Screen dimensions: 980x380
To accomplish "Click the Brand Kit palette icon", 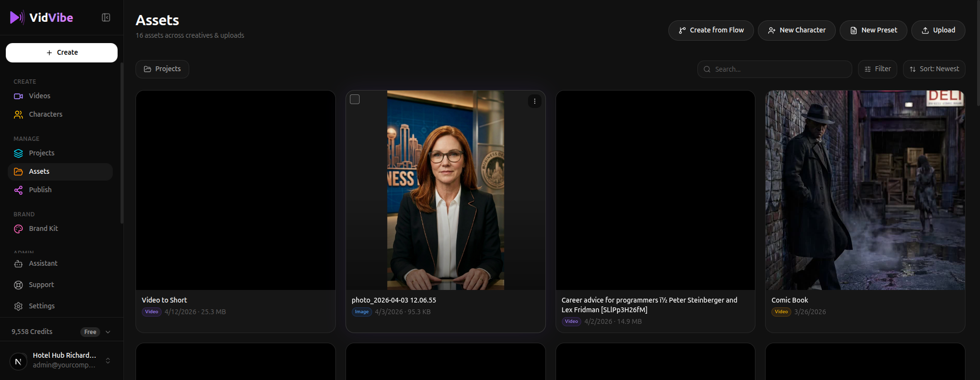I will tap(18, 229).
